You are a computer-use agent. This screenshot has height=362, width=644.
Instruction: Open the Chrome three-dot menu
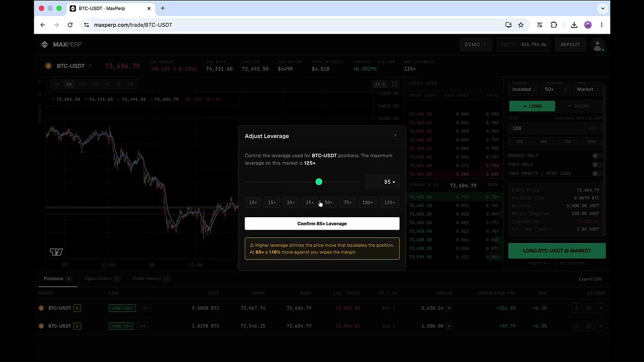pyautogui.click(x=601, y=25)
